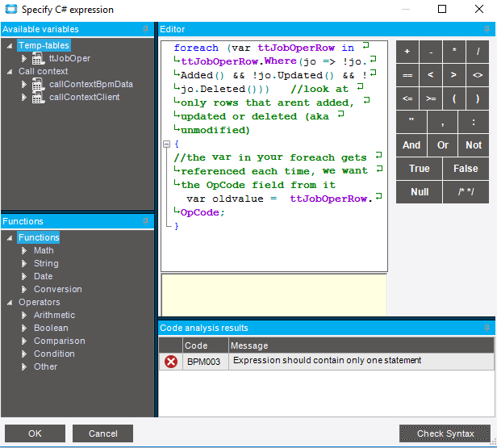Click the OK button
497x448 pixels.
pyautogui.click(x=35, y=433)
